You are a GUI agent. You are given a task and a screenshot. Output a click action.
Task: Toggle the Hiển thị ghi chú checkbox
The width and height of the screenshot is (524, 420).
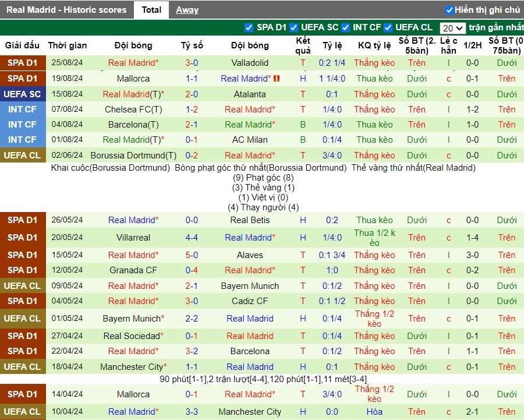(449, 10)
